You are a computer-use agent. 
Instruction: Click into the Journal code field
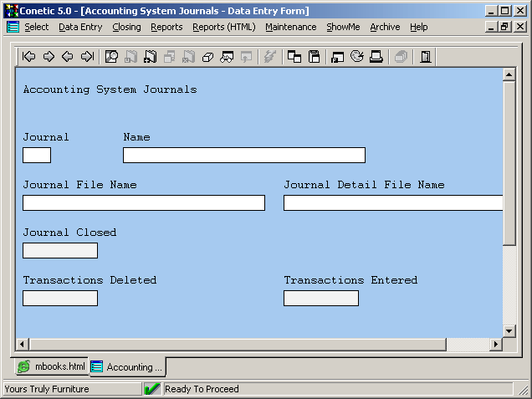click(37, 155)
